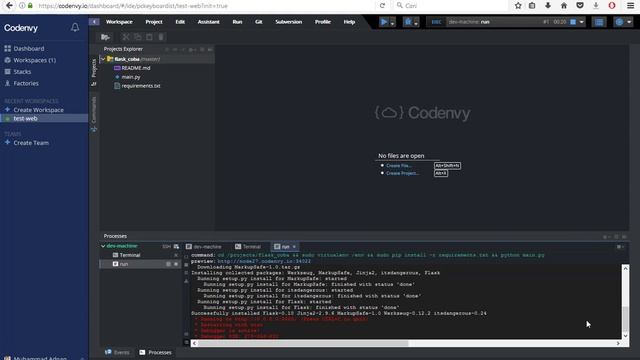Open notifications bell icon
This screenshot has height=360, width=640.
coord(75,27)
